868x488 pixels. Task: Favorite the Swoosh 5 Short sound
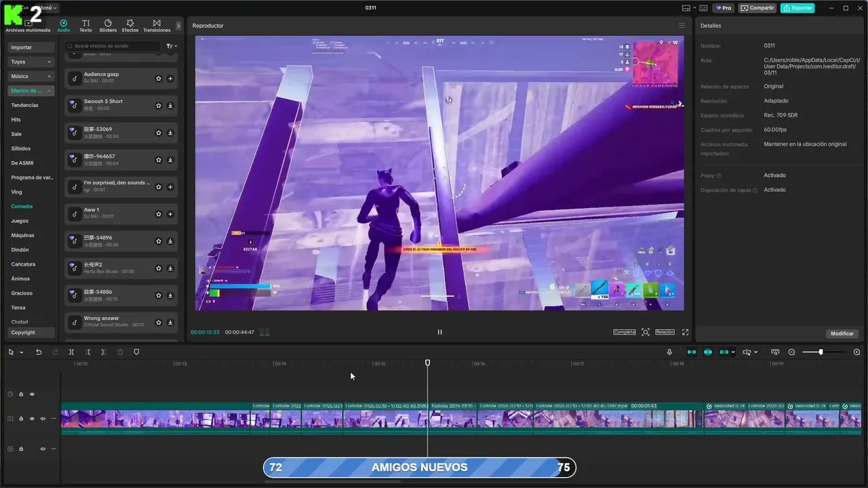tap(159, 106)
